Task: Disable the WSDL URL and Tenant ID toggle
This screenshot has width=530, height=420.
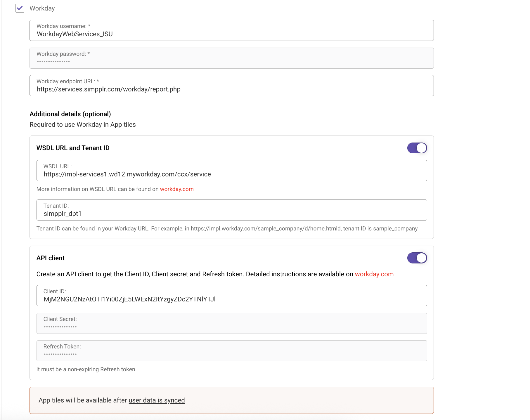Action: coord(417,148)
